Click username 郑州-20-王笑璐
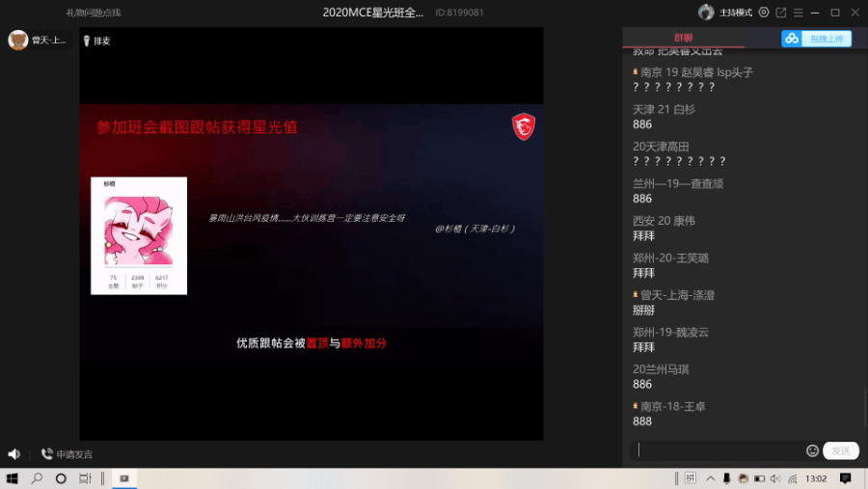Image resolution: width=868 pixels, height=489 pixels. (670, 258)
